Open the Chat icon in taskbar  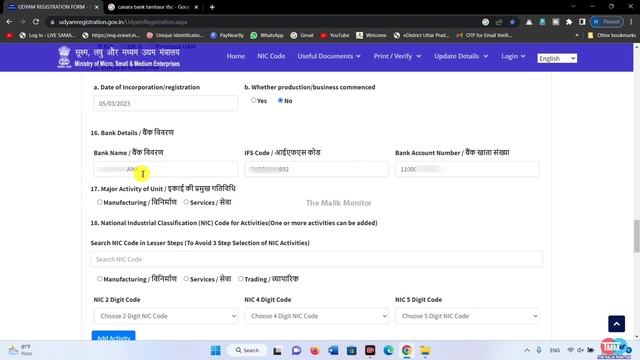click(296, 350)
